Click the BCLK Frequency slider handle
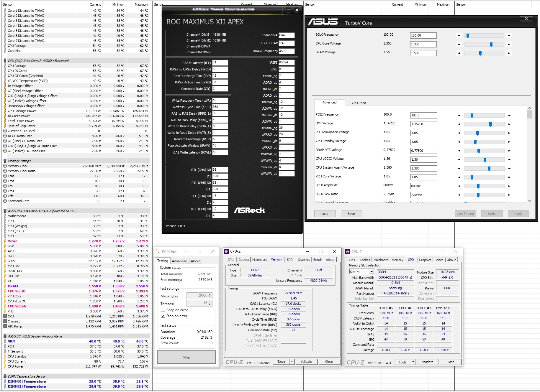This screenshot has height=392, width=540. [468, 35]
